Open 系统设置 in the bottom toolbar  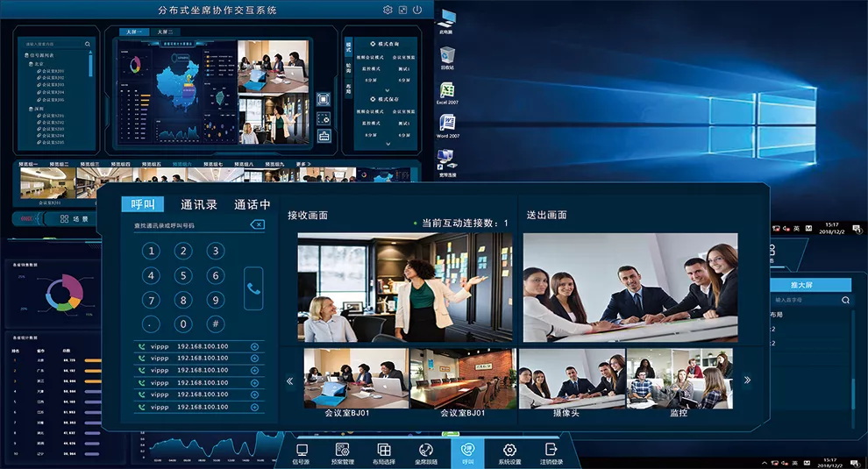click(x=509, y=453)
